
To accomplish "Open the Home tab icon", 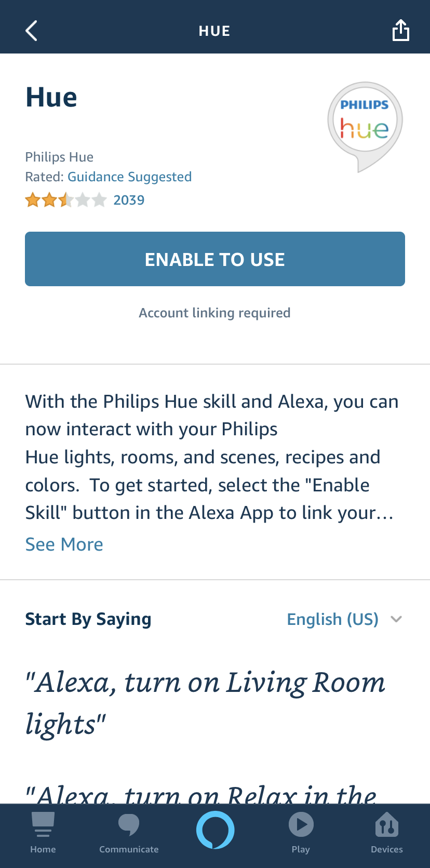I will click(x=43, y=824).
